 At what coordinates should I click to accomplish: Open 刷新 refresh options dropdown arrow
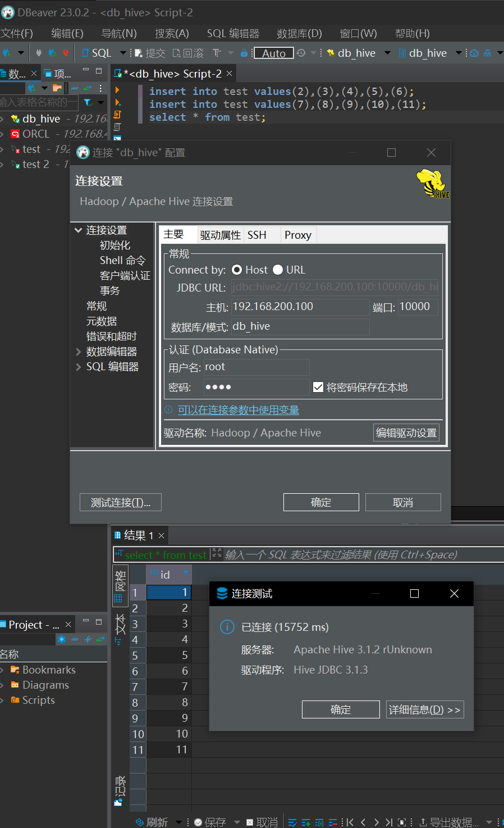(178, 822)
